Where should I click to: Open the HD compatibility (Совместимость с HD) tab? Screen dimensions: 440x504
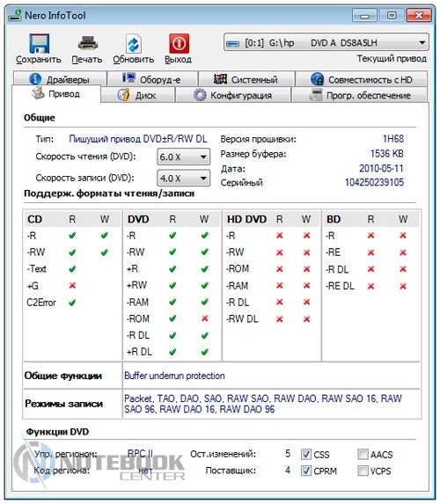[x=362, y=79]
